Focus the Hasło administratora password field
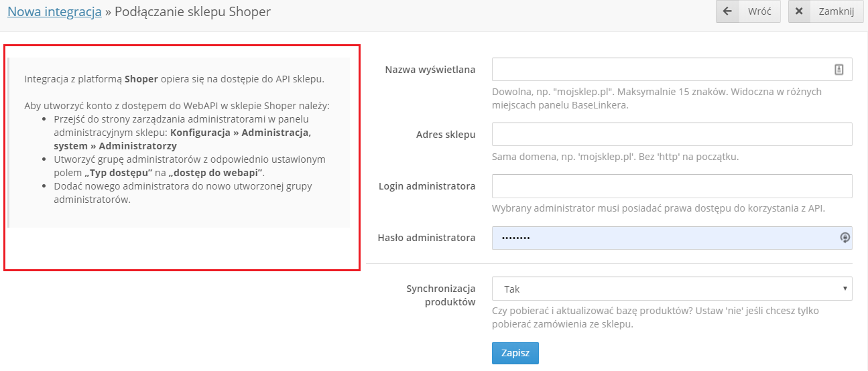 [x=672, y=238]
